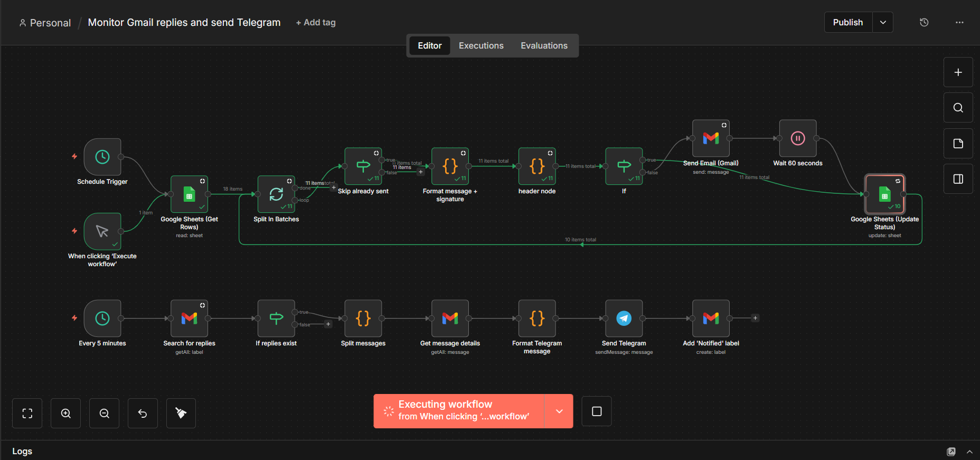Image resolution: width=980 pixels, height=460 pixels.
Task: Select the Send Telegram node
Action: 624,318
